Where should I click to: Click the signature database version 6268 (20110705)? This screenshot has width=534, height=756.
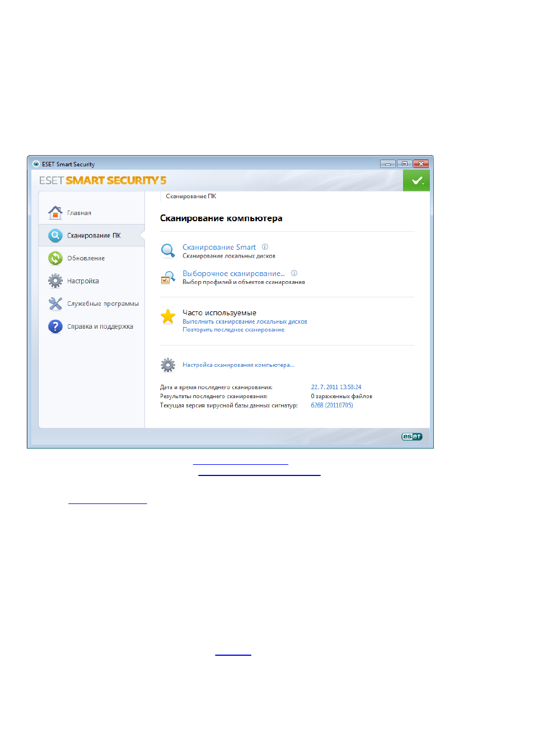pos(332,405)
